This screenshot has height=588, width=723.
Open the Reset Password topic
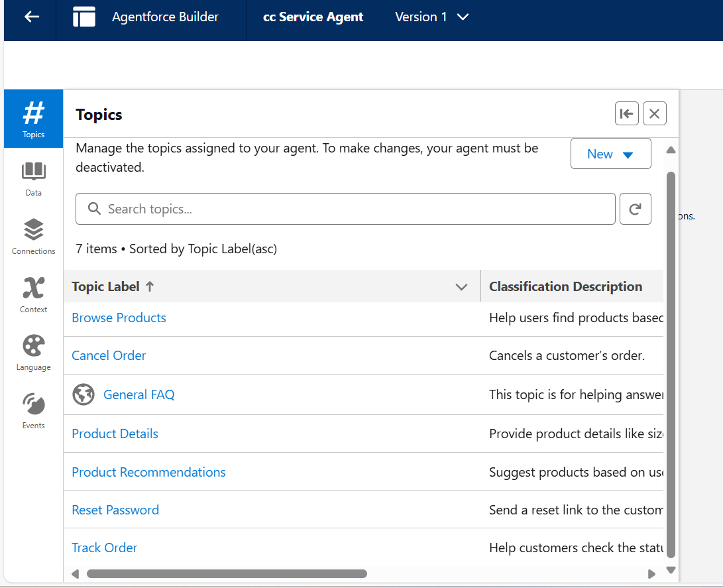[x=115, y=510]
